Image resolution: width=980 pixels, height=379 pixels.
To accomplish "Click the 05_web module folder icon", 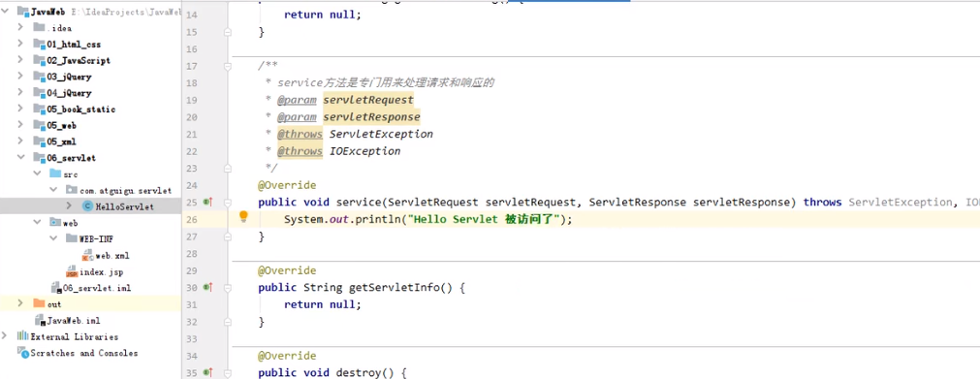I will (40, 125).
